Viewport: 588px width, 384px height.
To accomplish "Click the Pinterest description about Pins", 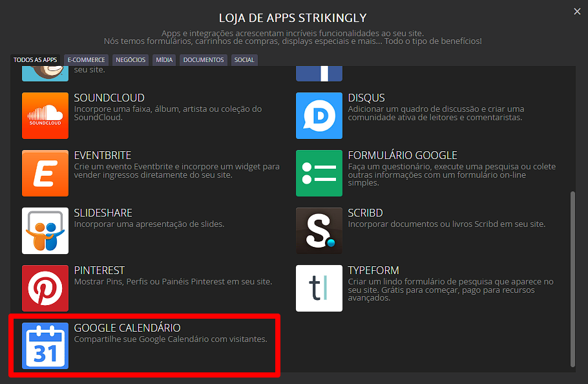I will click(173, 282).
